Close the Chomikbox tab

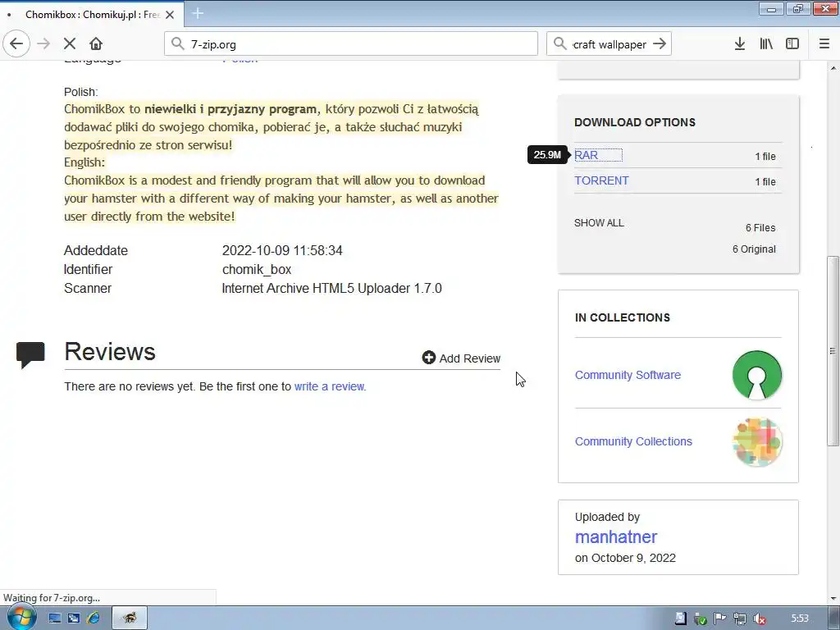(x=170, y=15)
